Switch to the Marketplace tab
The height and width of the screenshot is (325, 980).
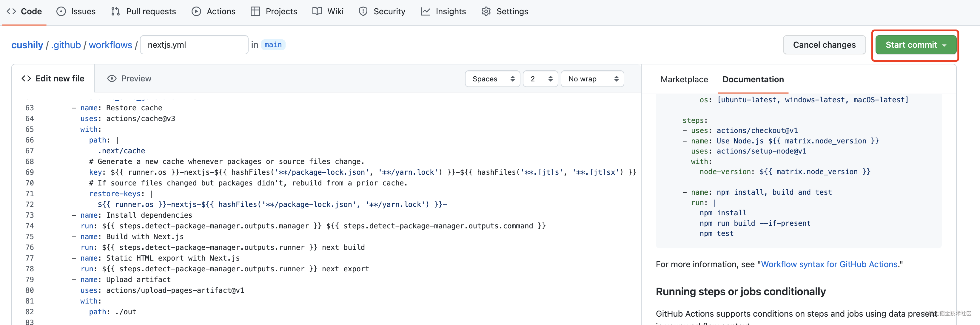click(684, 79)
